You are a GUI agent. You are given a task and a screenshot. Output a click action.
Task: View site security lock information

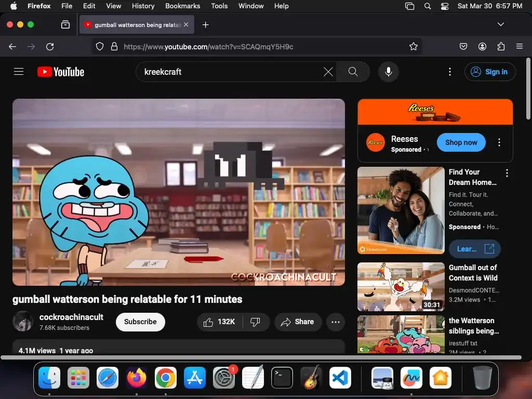[114, 46]
